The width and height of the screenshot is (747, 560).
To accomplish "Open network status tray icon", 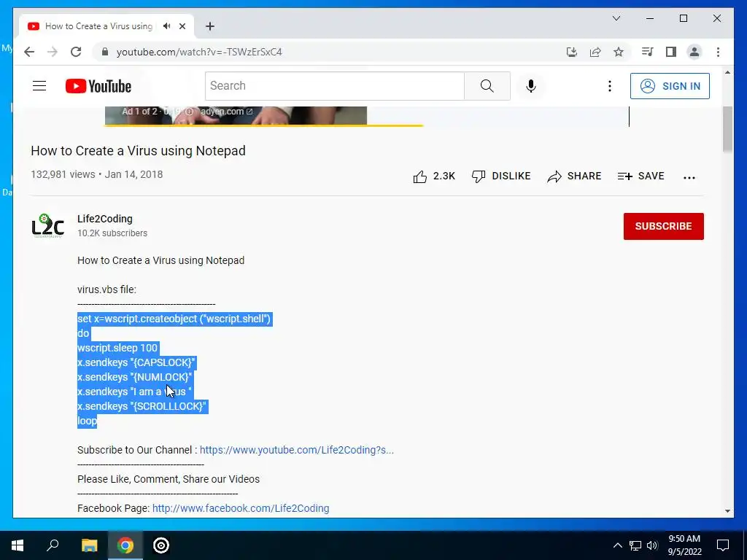I will 635,545.
